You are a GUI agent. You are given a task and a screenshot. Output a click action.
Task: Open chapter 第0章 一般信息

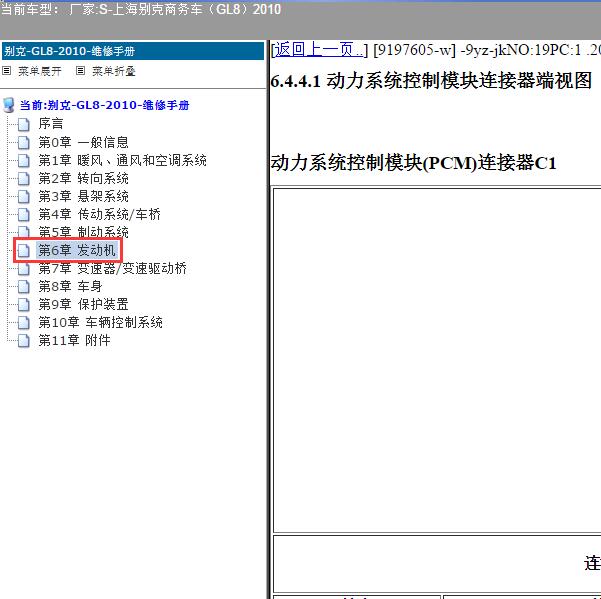click(x=84, y=142)
